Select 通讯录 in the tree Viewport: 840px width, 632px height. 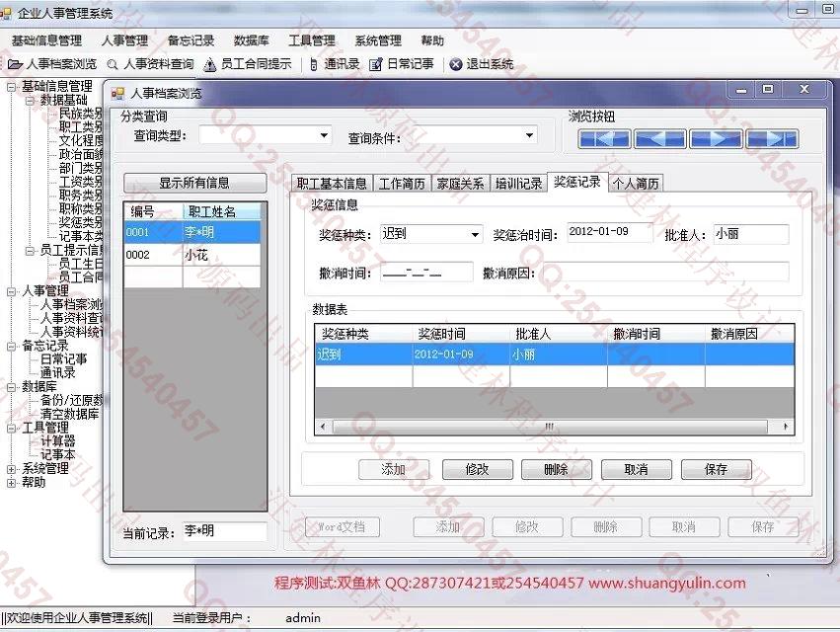tap(58, 373)
